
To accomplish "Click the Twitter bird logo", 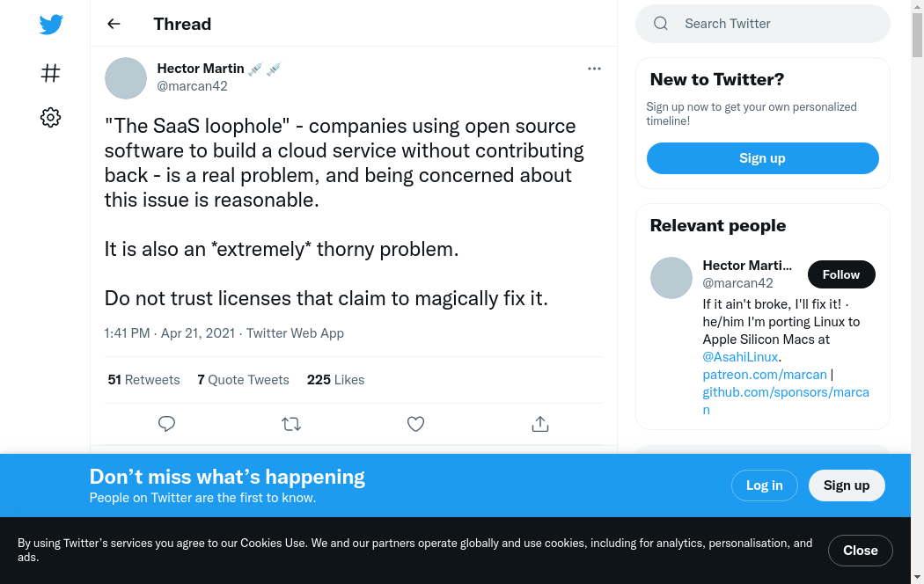I will [51, 25].
